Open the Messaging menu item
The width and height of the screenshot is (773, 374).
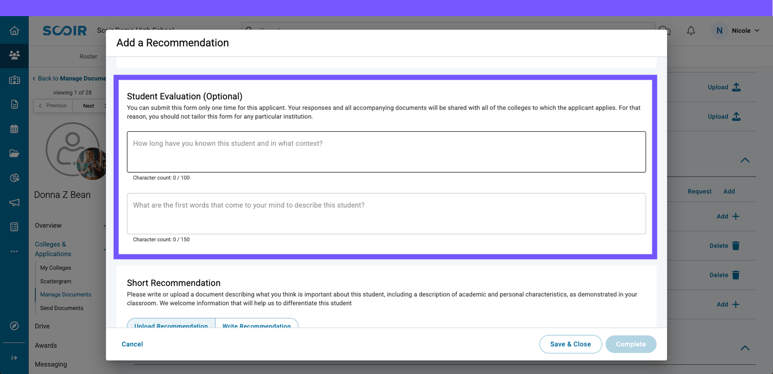51,365
